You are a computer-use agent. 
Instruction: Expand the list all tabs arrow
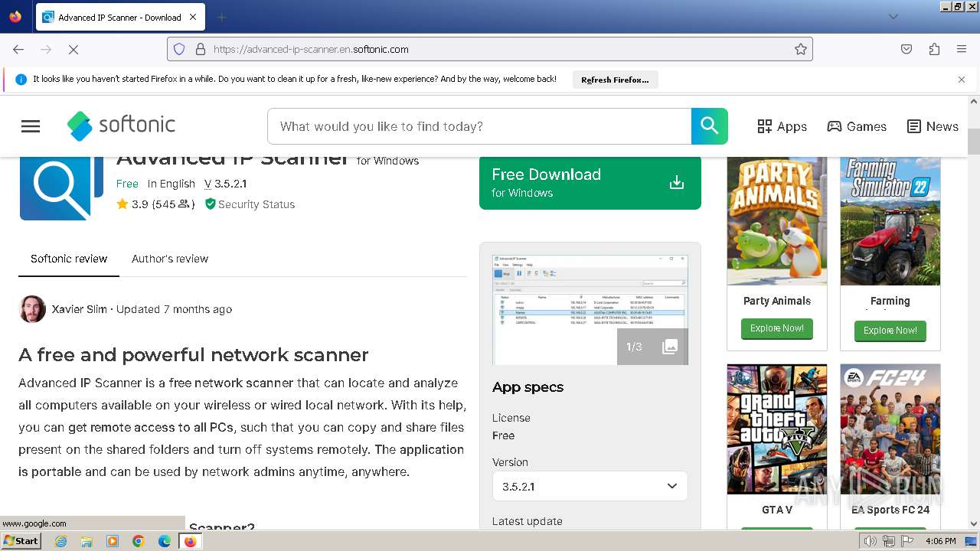click(893, 17)
